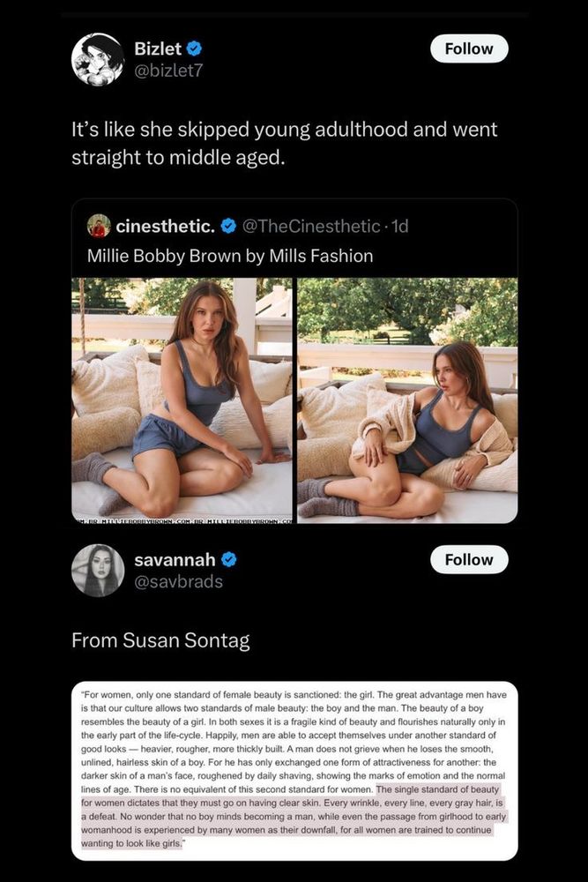Open savannah's profile avatar
This screenshot has width=588, height=882.
(x=97, y=569)
